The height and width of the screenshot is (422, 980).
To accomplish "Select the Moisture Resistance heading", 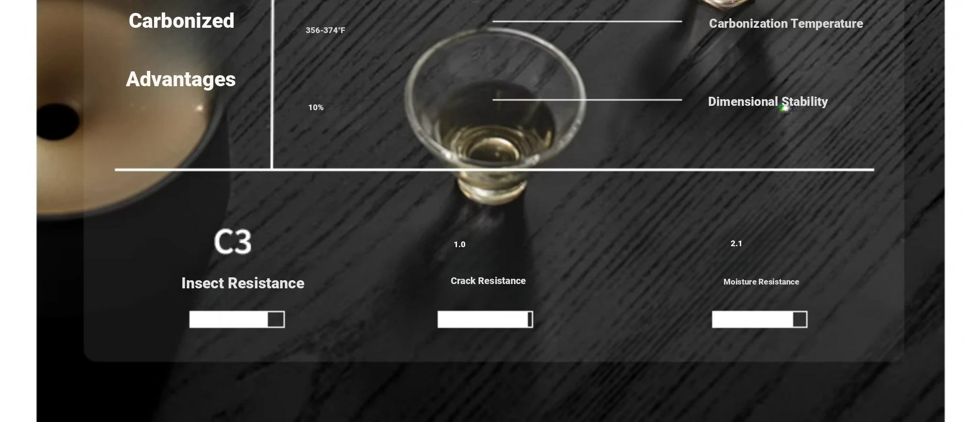I will point(761,282).
